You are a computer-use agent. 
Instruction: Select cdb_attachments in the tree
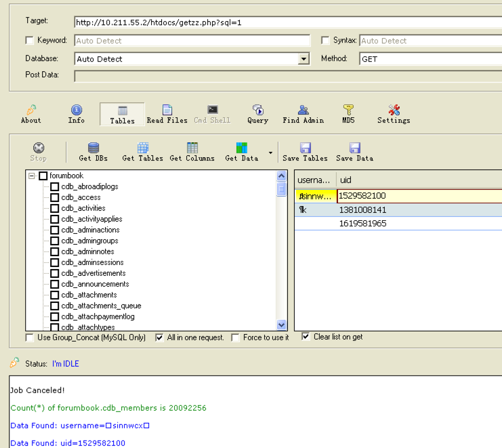[89, 295]
